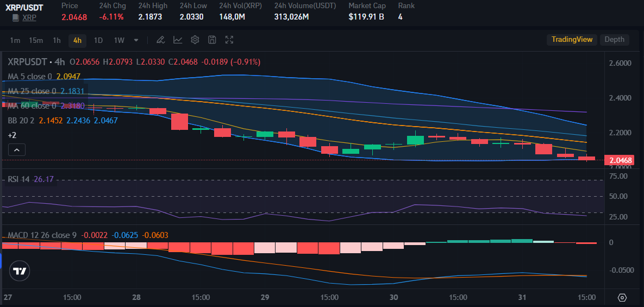644x307 pixels.
Task: Expand the +2 hidden indicators
Action: point(12,135)
